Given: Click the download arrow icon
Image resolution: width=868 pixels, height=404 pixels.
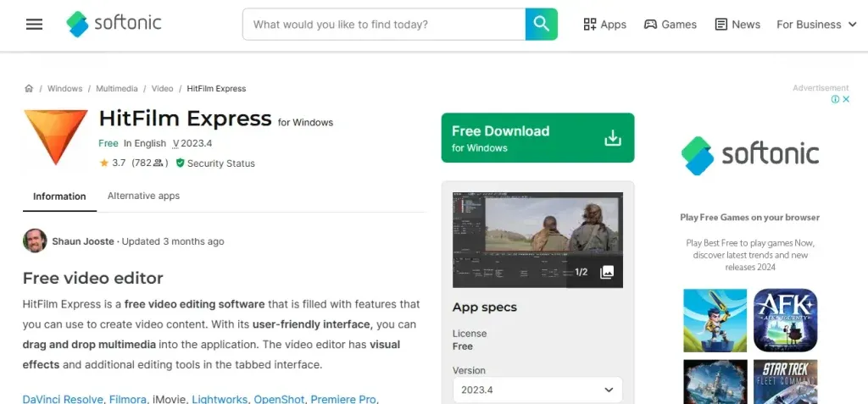Looking at the screenshot, I should click(613, 138).
